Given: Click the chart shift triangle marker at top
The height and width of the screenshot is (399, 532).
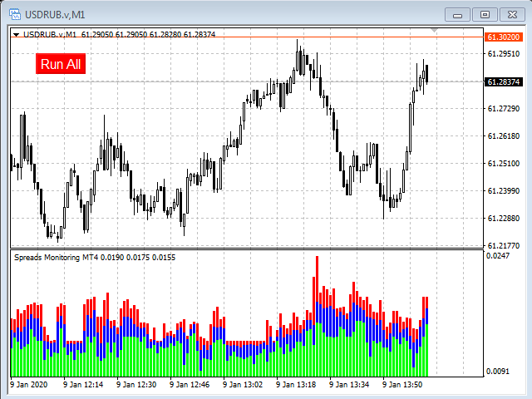Looking at the screenshot, I should (x=434, y=31).
